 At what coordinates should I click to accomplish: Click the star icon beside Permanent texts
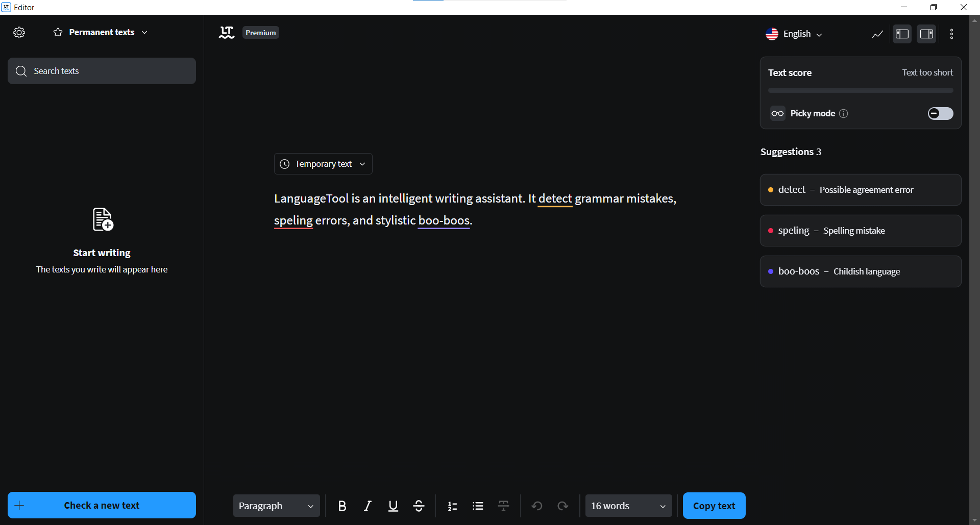(x=58, y=32)
